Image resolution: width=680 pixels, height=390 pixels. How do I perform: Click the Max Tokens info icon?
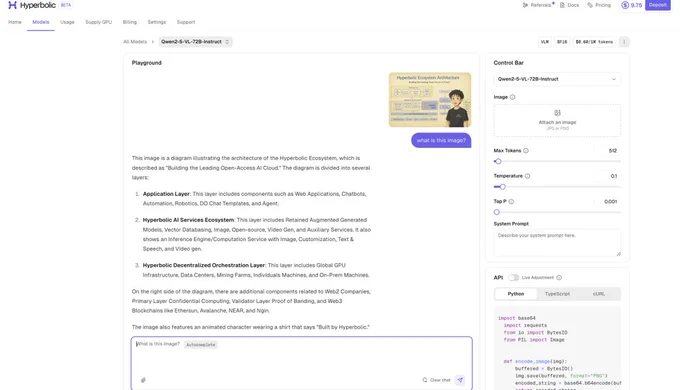(x=526, y=151)
